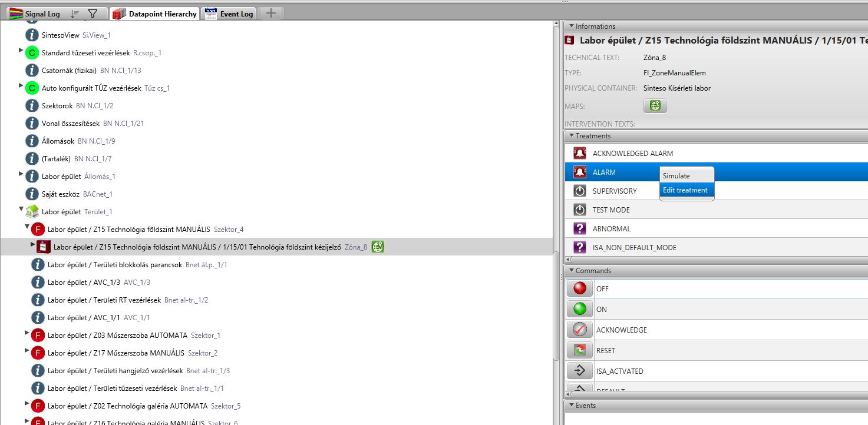Collapse the Labor épület Terület_1 node
The width and height of the screenshot is (868, 425).
pos(21,209)
